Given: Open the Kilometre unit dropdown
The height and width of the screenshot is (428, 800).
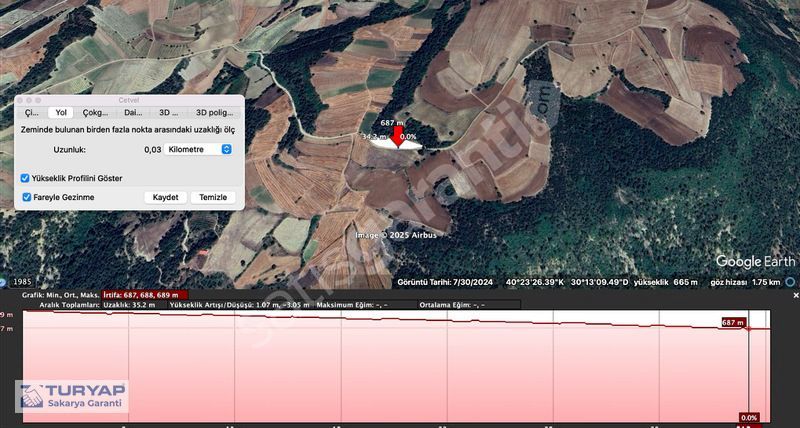Looking at the screenshot, I should 199,149.
